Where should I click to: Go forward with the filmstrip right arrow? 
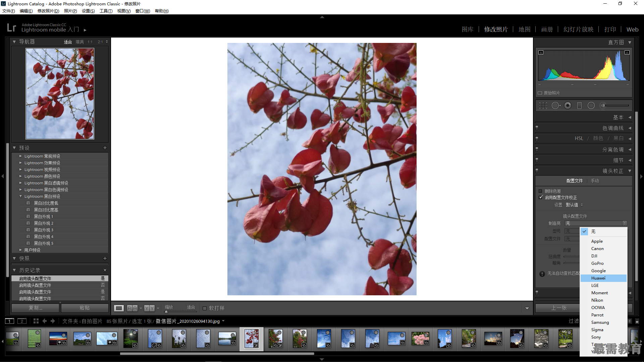[x=53, y=321]
